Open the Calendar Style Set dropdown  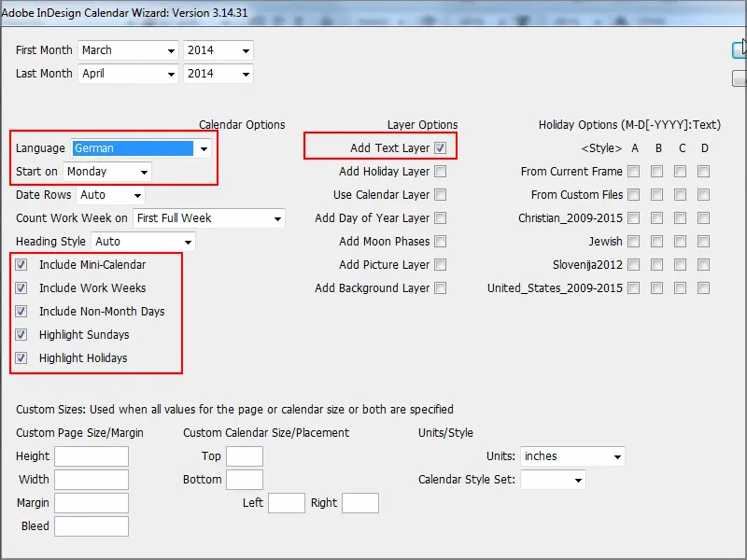click(x=553, y=480)
